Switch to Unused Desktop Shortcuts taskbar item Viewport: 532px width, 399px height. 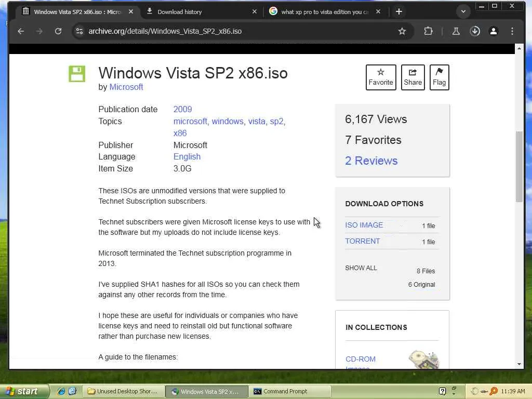tap(123, 392)
